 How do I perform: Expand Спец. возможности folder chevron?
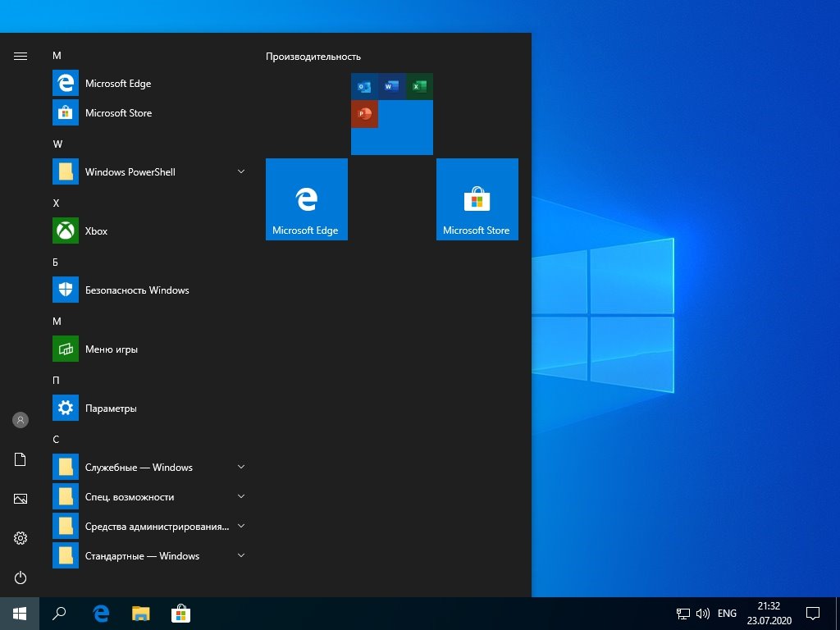[241, 496]
